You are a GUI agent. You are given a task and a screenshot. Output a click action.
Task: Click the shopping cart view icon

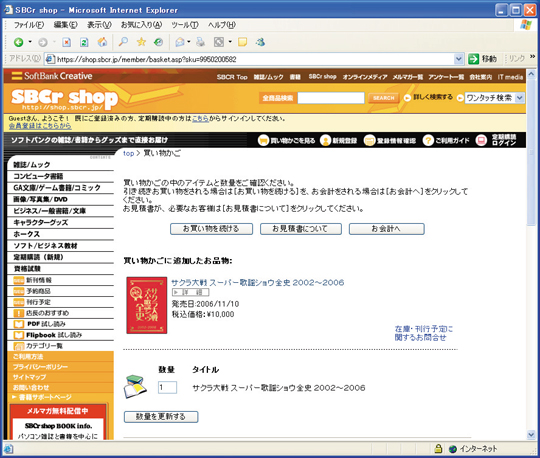click(263, 140)
